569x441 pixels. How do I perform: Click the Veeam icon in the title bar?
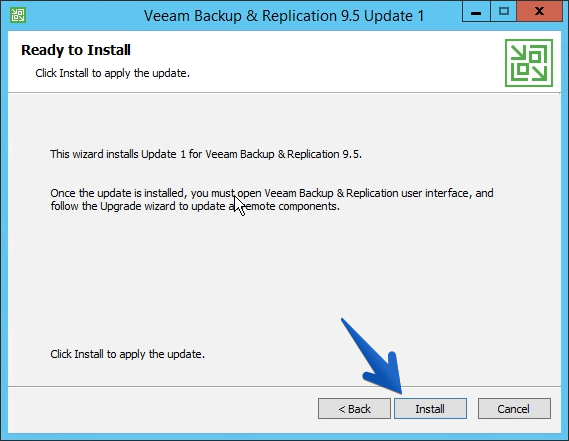click(x=17, y=15)
